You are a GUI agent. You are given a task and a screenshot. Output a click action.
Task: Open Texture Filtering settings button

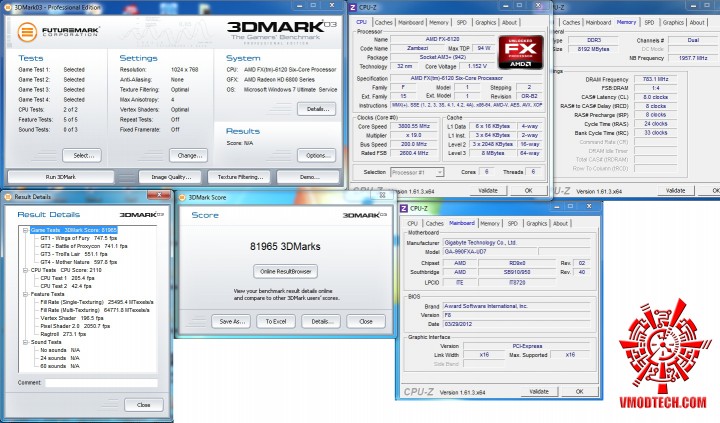click(240, 177)
